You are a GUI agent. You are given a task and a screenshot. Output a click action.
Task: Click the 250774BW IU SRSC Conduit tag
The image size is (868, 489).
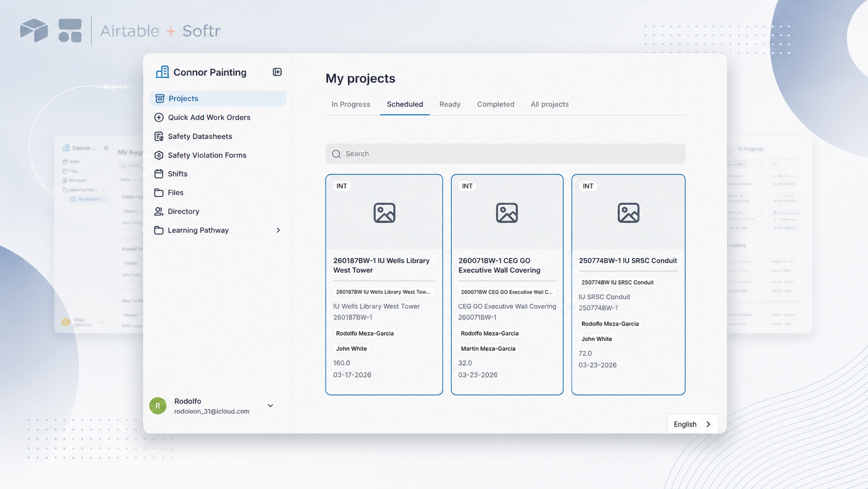pos(617,283)
